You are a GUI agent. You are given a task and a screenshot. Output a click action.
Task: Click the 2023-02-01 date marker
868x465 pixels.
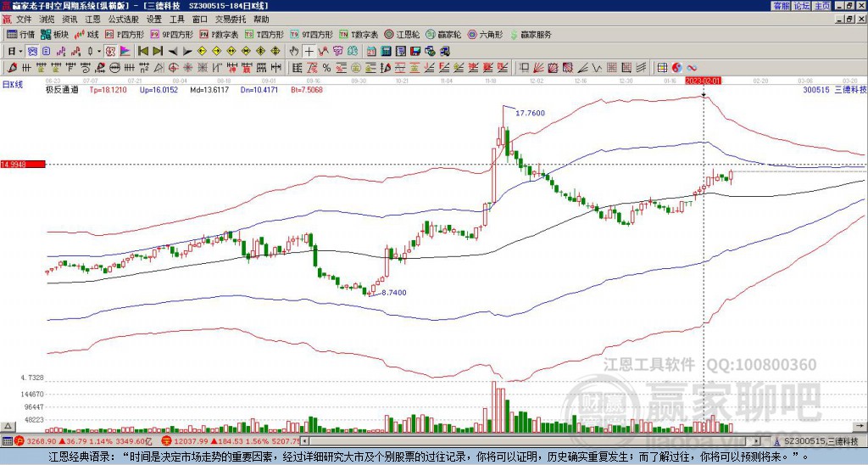703,80
